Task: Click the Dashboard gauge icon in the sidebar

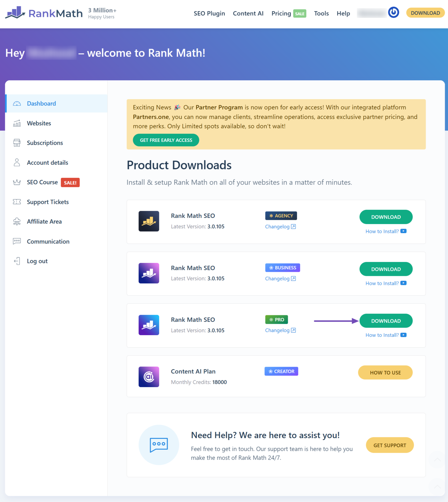Action: pyautogui.click(x=17, y=104)
